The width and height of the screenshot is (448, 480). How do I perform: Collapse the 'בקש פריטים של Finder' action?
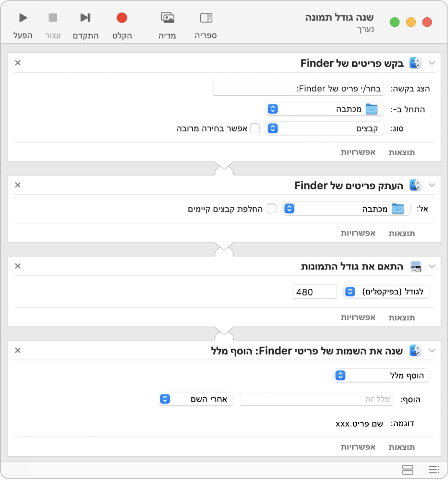[x=432, y=63]
